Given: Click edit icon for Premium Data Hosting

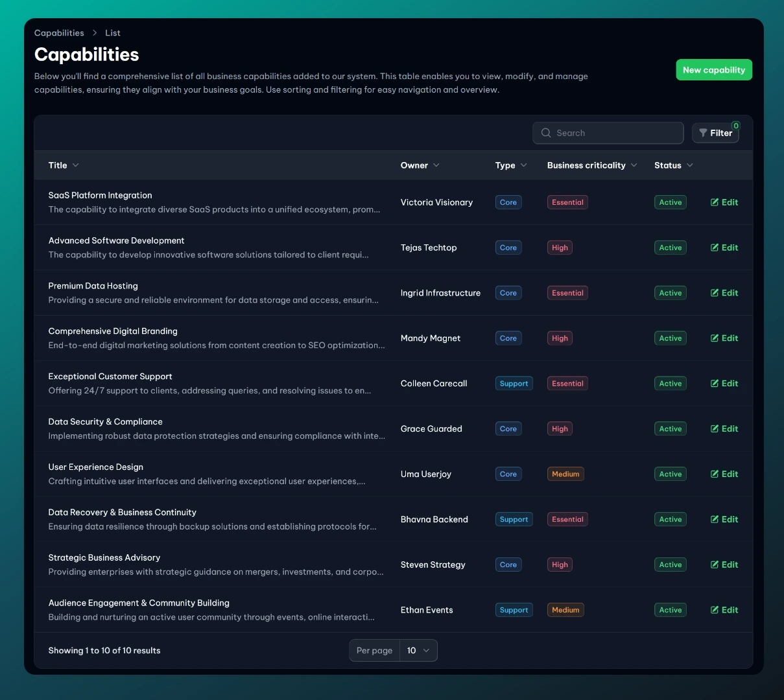Looking at the screenshot, I should (x=715, y=293).
